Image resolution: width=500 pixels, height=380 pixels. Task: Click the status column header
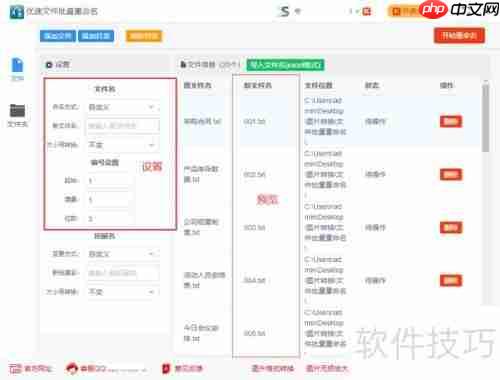click(372, 85)
